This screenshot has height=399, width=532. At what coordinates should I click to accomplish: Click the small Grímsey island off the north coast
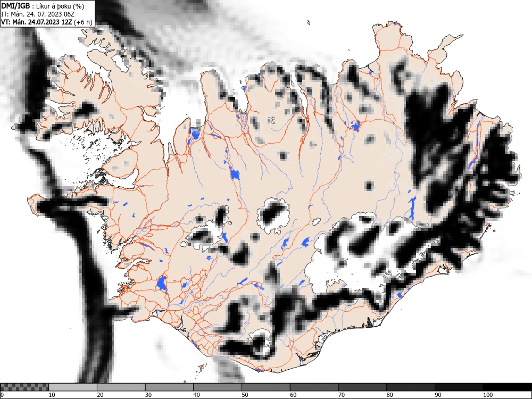[x=309, y=23]
